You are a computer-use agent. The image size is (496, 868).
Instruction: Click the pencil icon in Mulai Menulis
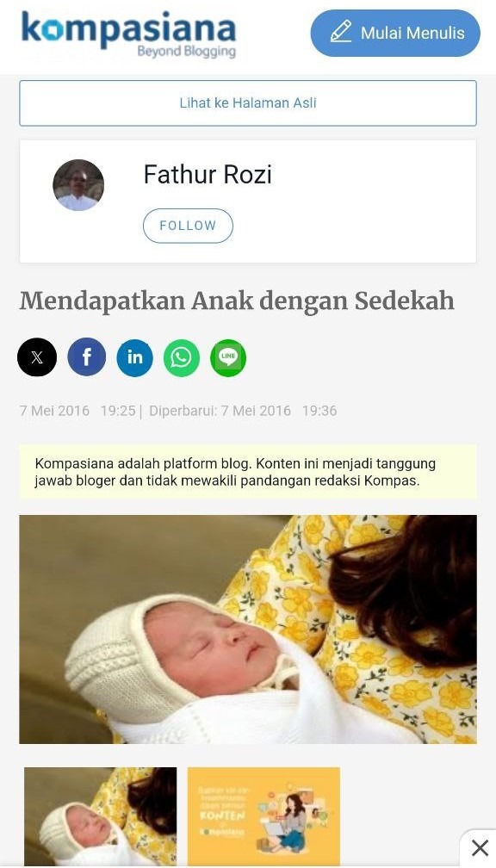341,31
